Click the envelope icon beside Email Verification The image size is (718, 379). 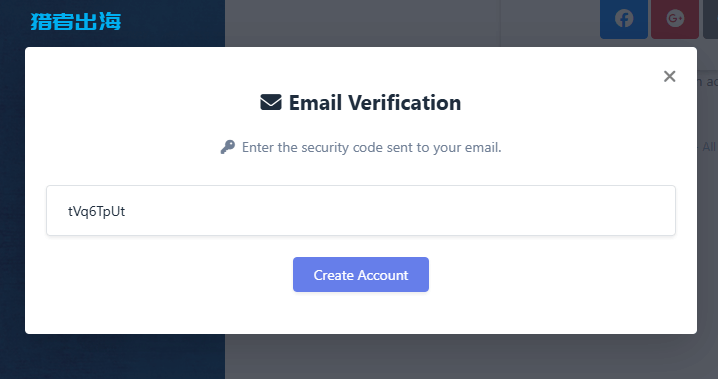click(x=271, y=102)
